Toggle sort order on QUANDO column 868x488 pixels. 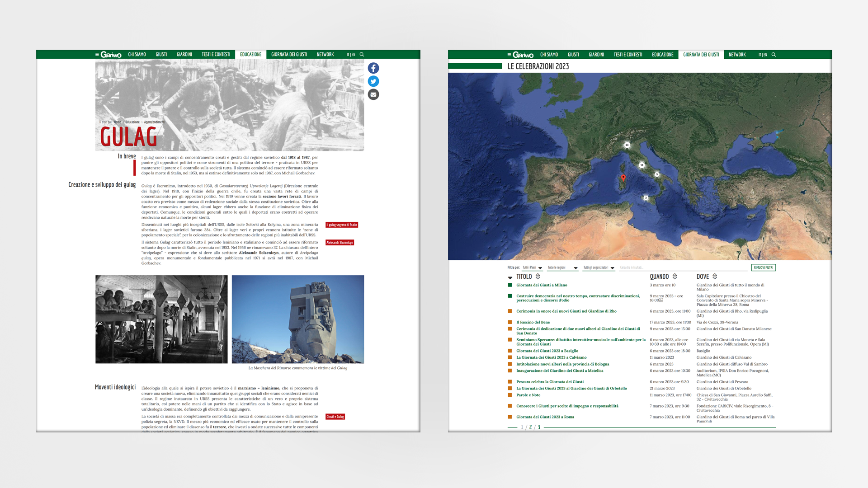(x=675, y=277)
